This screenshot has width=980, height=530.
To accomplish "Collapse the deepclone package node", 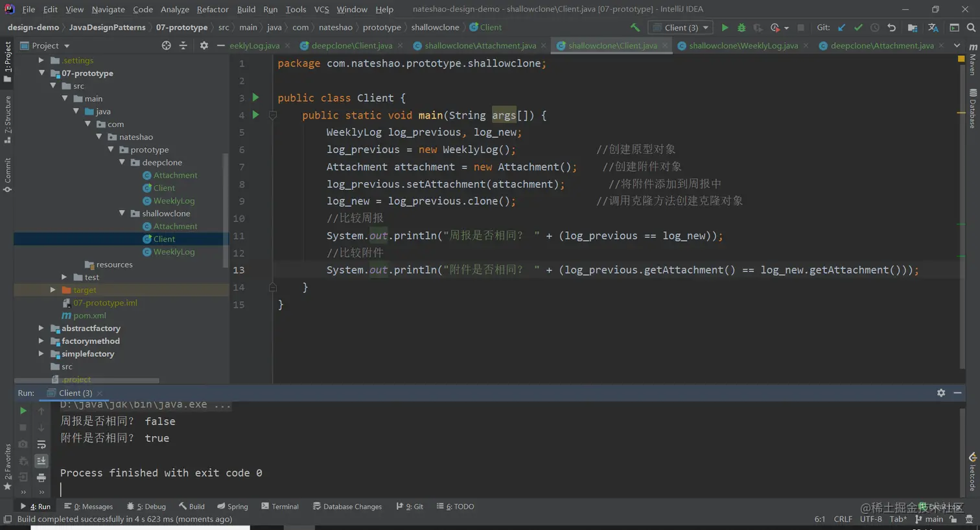I will [122, 162].
